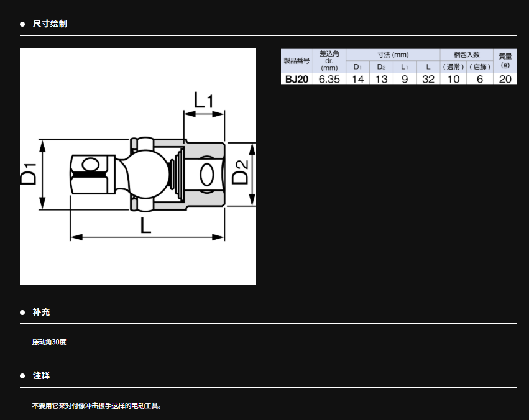
Task: Click the L1 dimension label in the diagram
Action: (x=203, y=99)
